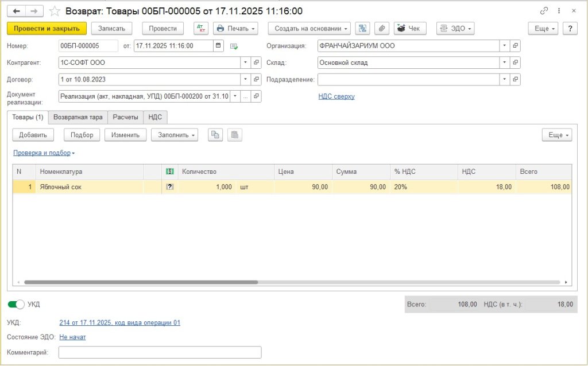Click the document structure icon
This screenshot has width=588, height=366.
click(x=362, y=29)
